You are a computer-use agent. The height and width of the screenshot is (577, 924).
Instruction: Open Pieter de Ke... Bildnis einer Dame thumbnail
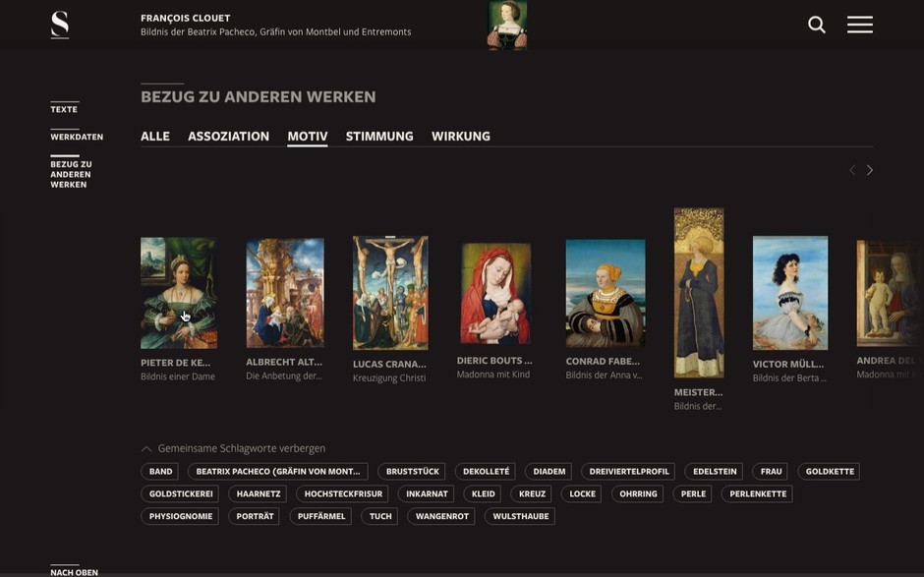[x=179, y=293]
